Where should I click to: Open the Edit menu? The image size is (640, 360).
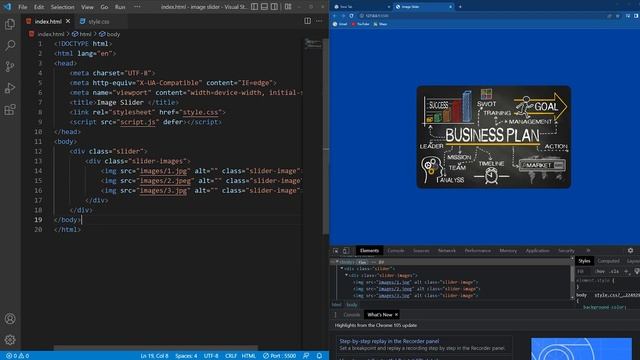[39, 7]
